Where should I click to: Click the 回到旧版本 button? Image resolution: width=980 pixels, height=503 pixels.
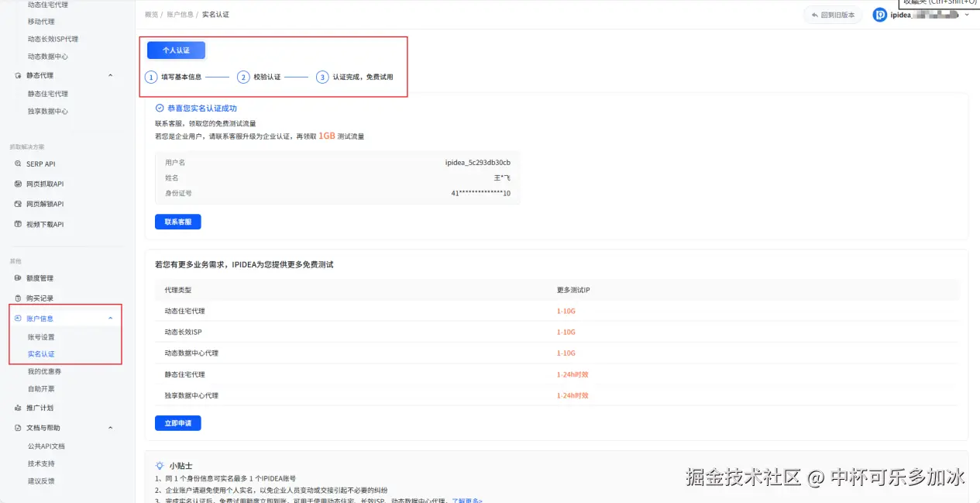coord(833,15)
